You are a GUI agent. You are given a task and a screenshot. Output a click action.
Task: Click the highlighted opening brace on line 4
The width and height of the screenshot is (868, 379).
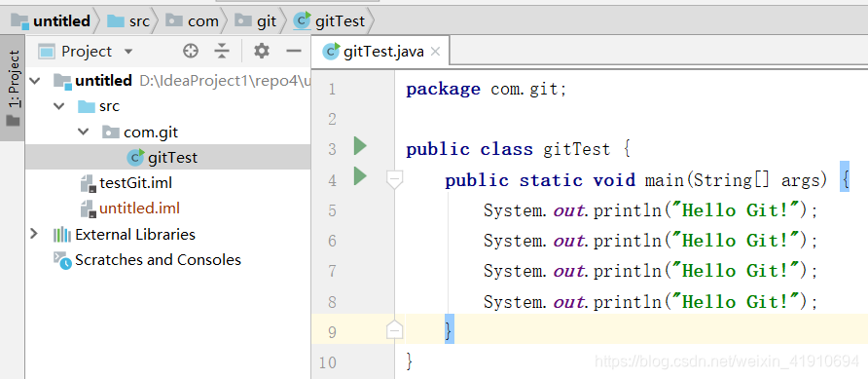(845, 176)
